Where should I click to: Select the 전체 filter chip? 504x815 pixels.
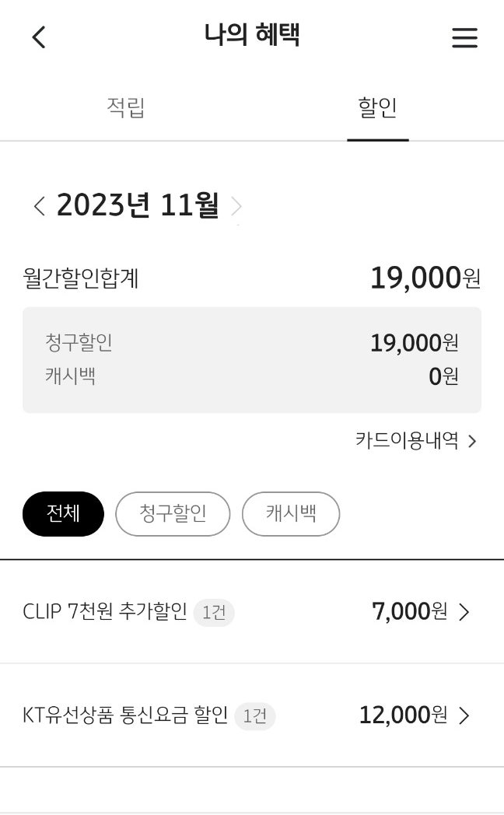click(63, 514)
